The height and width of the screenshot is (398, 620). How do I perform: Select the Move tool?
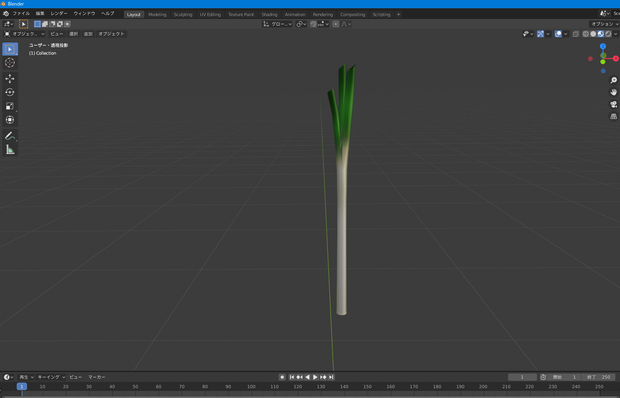point(10,79)
